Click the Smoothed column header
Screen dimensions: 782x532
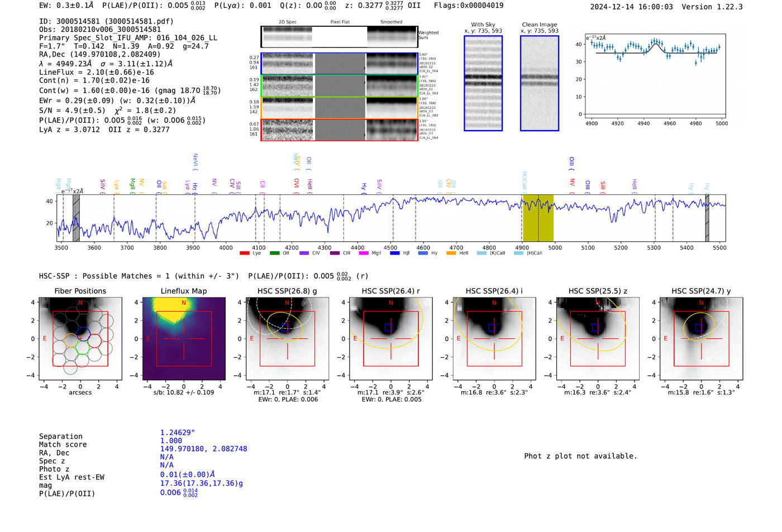[392, 22]
